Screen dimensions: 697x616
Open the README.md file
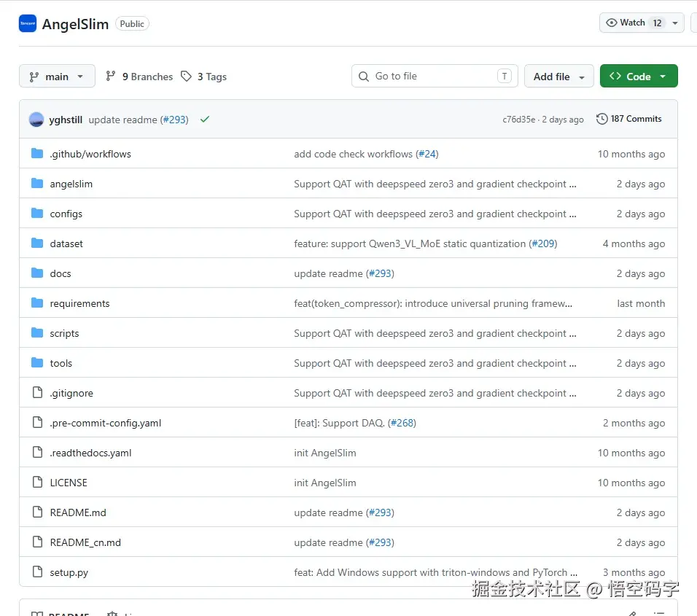[78, 512]
